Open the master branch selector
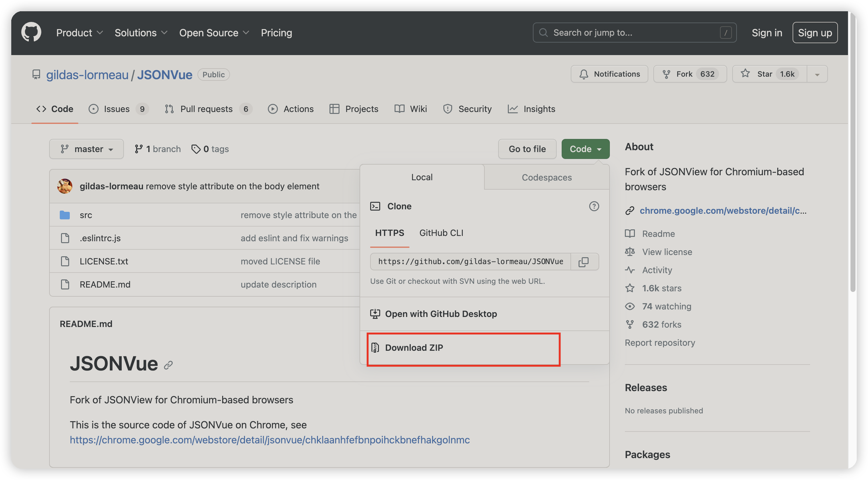Viewport: 868px width, 480px height. pyautogui.click(x=87, y=149)
